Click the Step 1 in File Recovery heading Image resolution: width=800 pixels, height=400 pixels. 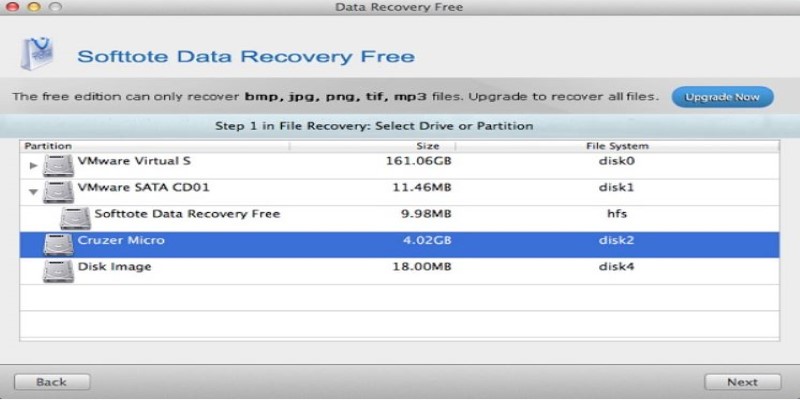pos(374,126)
